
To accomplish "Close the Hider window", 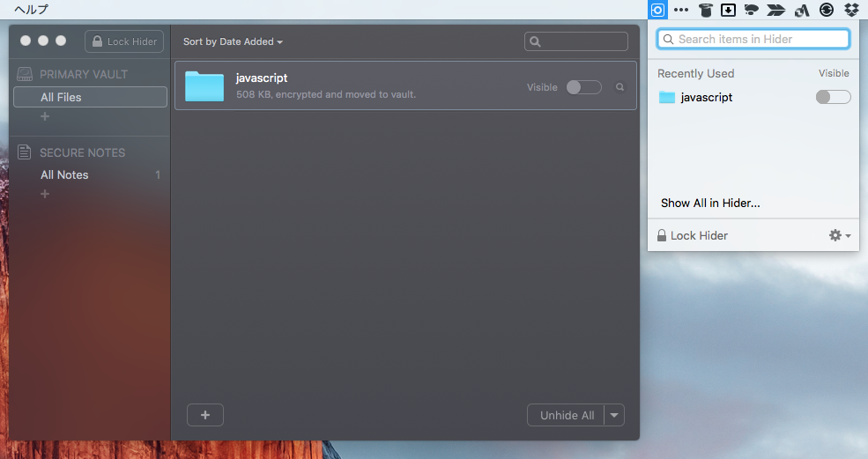I will [x=26, y=41].
